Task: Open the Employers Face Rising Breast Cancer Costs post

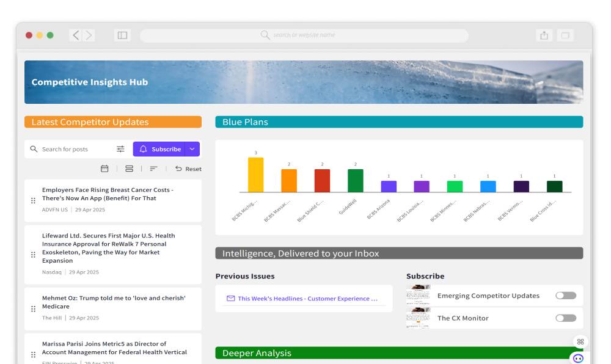Action: tap(108, 194)
